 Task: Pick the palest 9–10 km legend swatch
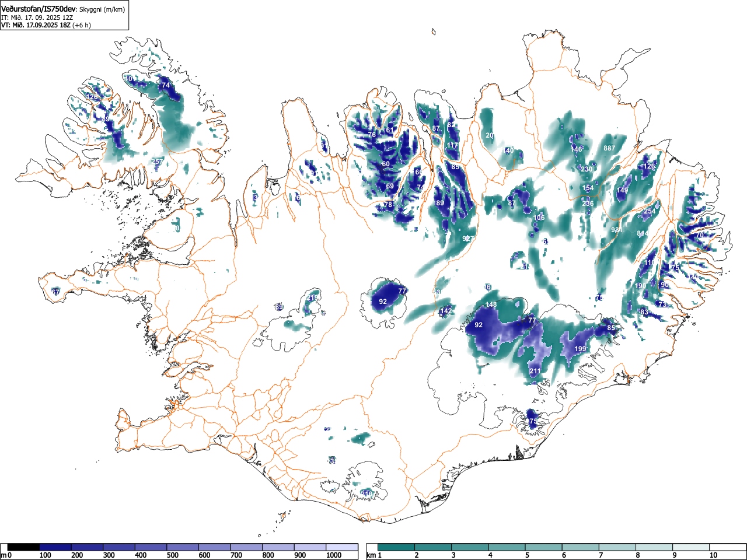pos(691,547)
